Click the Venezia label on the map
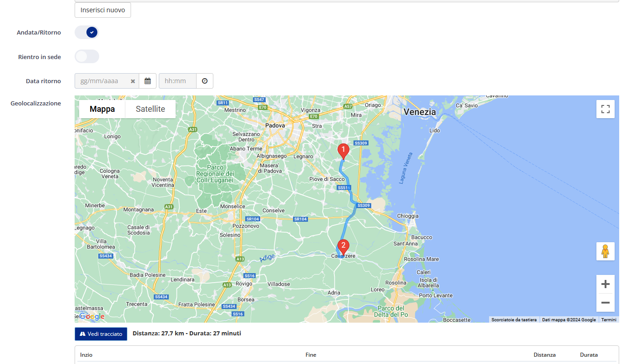This screenshot has width=621, height=364. 419,112
